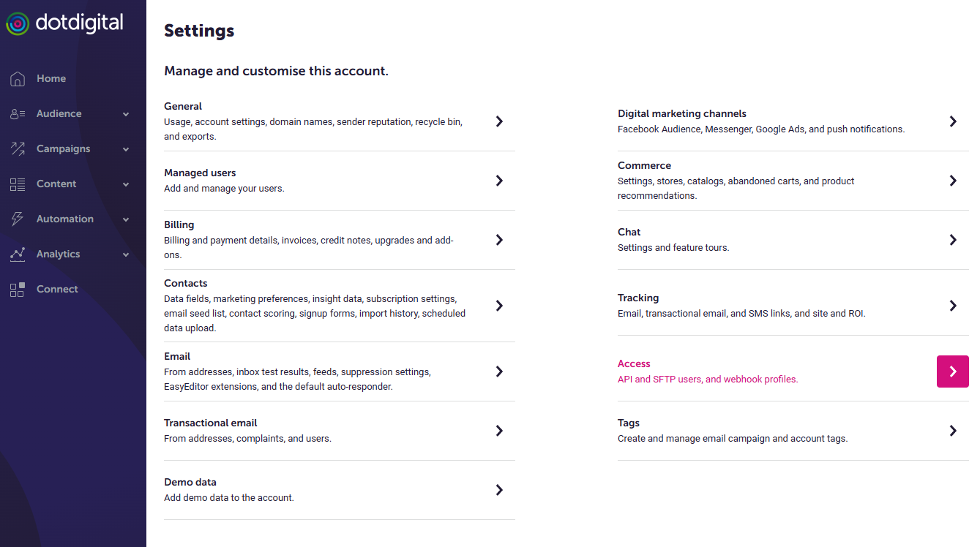Screen dimensions: 980x547
Task: Click the Automation lightning bolt icon
Action: pyautogui.click(x=18, y=219)
